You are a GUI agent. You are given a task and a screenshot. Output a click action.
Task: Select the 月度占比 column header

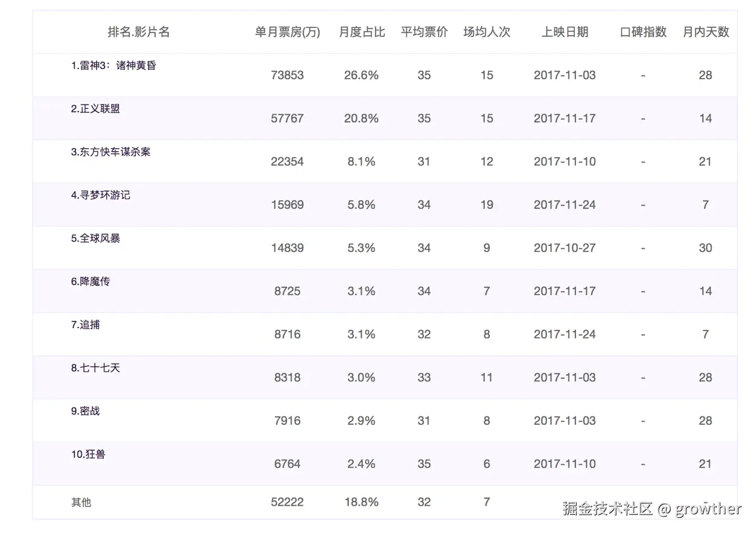pos(362,32)
